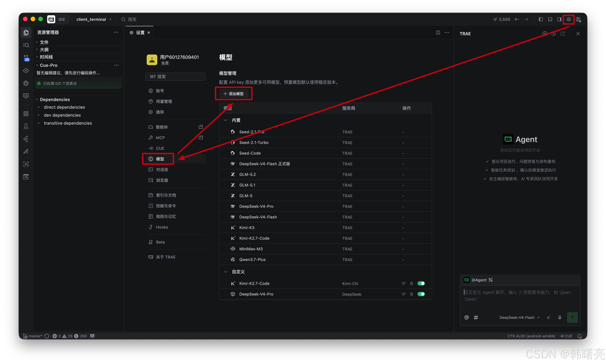Open notifications bell in status bar
The height and width of the screenshot is (364, 606).
[x=580, y=336]
